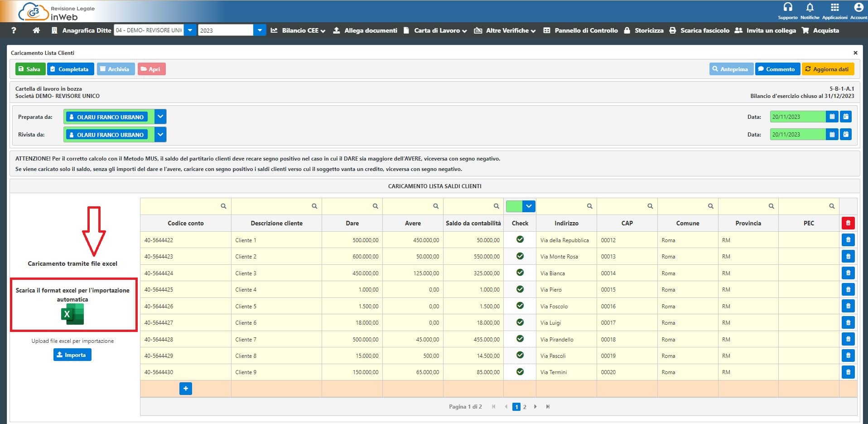
Task: Delete Cliente 5 row with trash icon
Action: [x=848, y=306]
